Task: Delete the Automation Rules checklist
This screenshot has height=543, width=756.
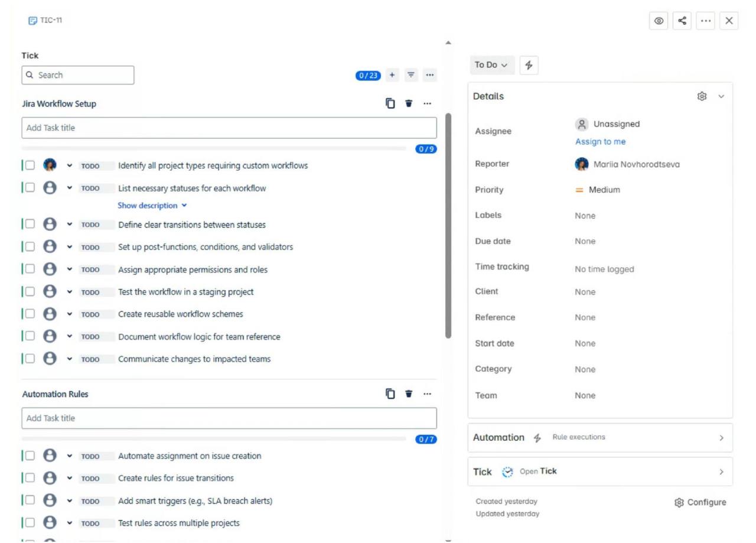Action: tap(408, 394)
